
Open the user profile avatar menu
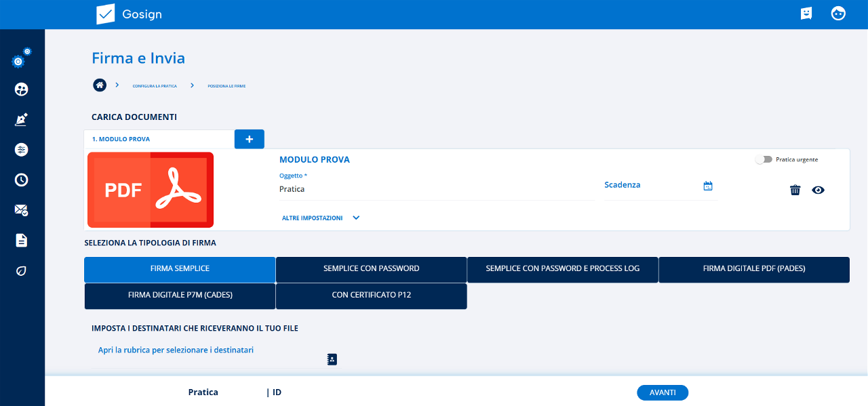pyautogui.click(x=839, y=14)
